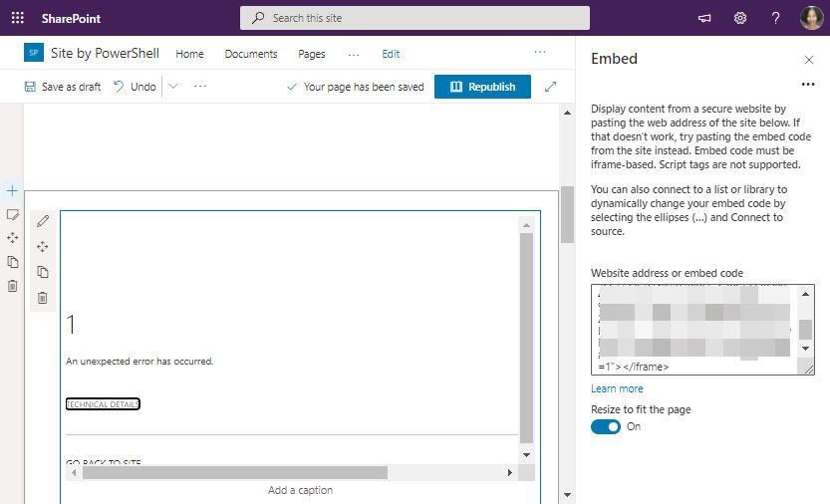Click the embed code box scroll up arrow

click(806, 295)
